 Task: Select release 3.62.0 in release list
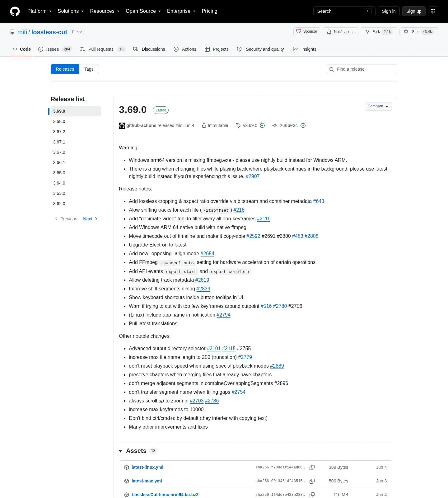[x=76, y=204]
